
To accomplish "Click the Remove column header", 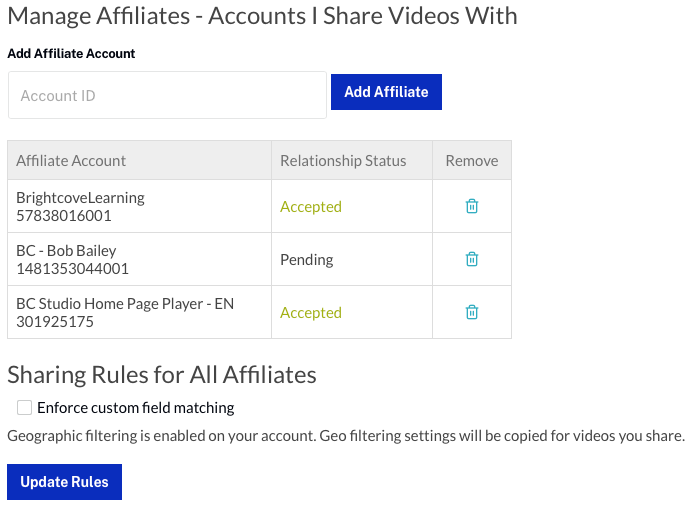I will pyautogui.click(x=471, y=160).
